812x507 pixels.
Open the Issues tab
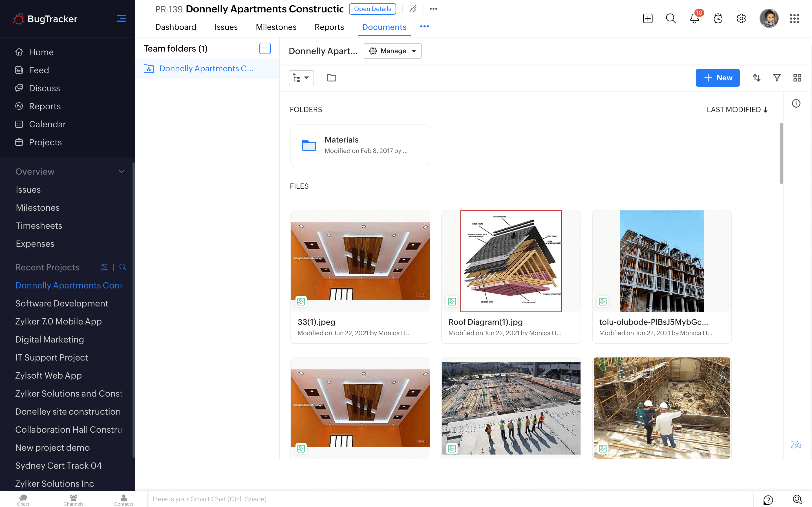coord(226,27)
